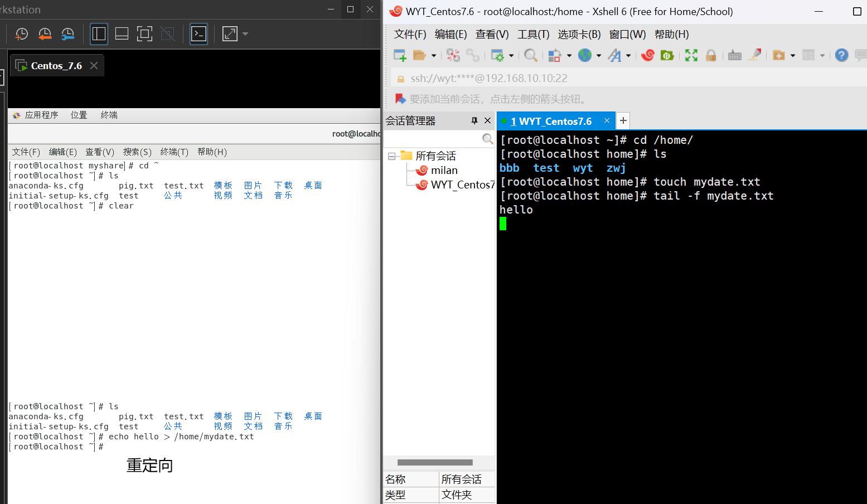Click Xshell find magnifier toolbar icon
Viewport: 867px width, 504px height.
point(531,55)
